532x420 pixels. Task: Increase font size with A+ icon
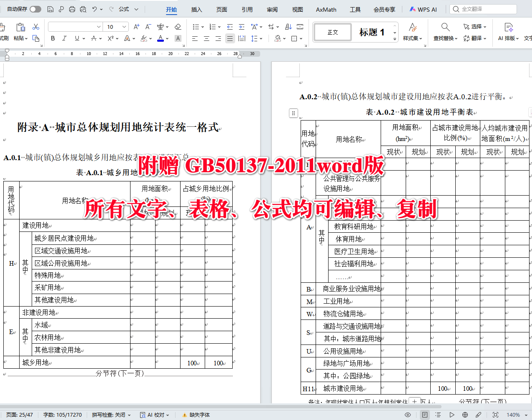(136, 26)
